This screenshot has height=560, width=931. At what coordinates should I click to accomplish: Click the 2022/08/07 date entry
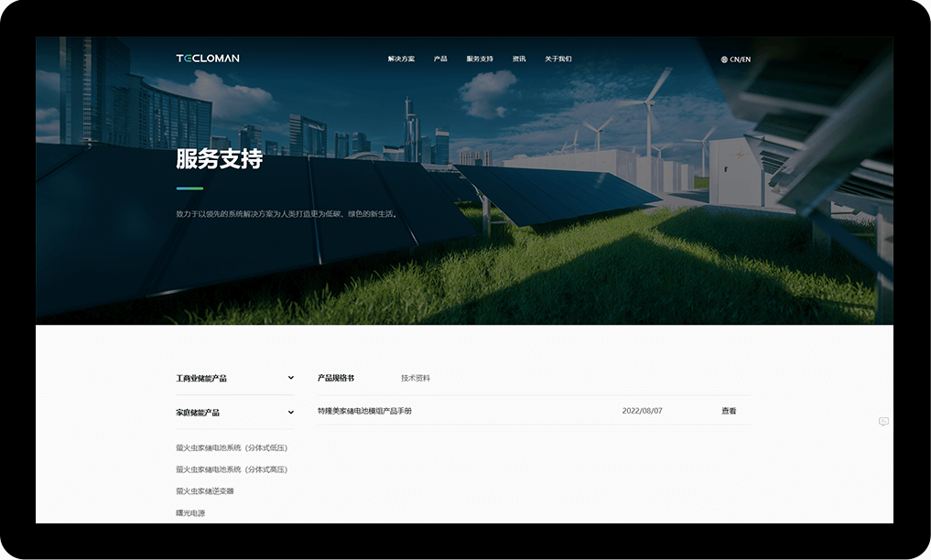coord(642,411)
